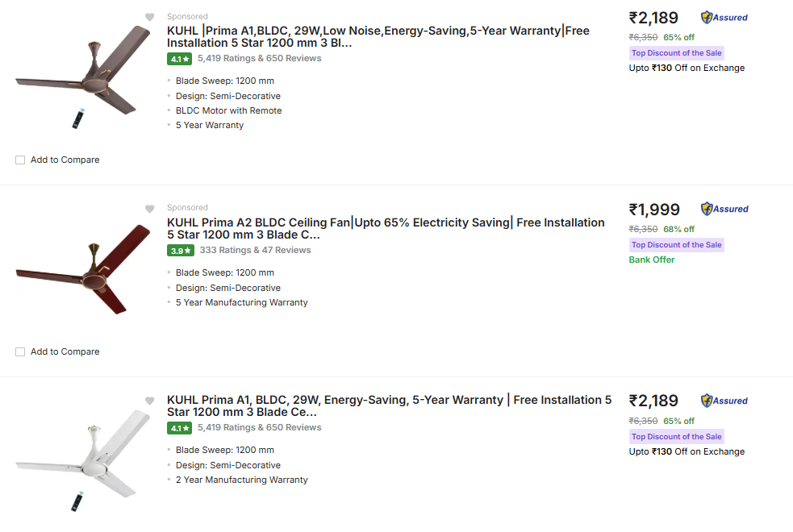Click Top Discount of the Sale on white fan listing

(x=677, y=437)
